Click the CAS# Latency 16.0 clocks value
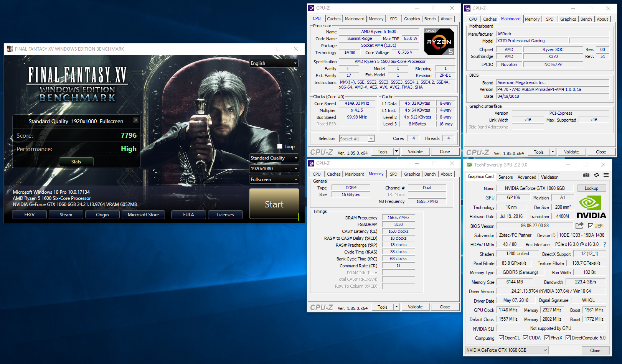 [398, 231]
